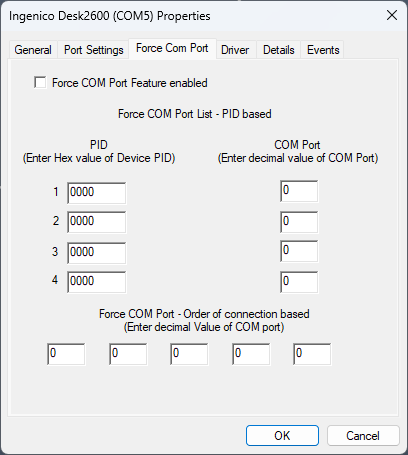Click the third order-of-connection COM port field
The image size is (408, 455).
(189, 354)
